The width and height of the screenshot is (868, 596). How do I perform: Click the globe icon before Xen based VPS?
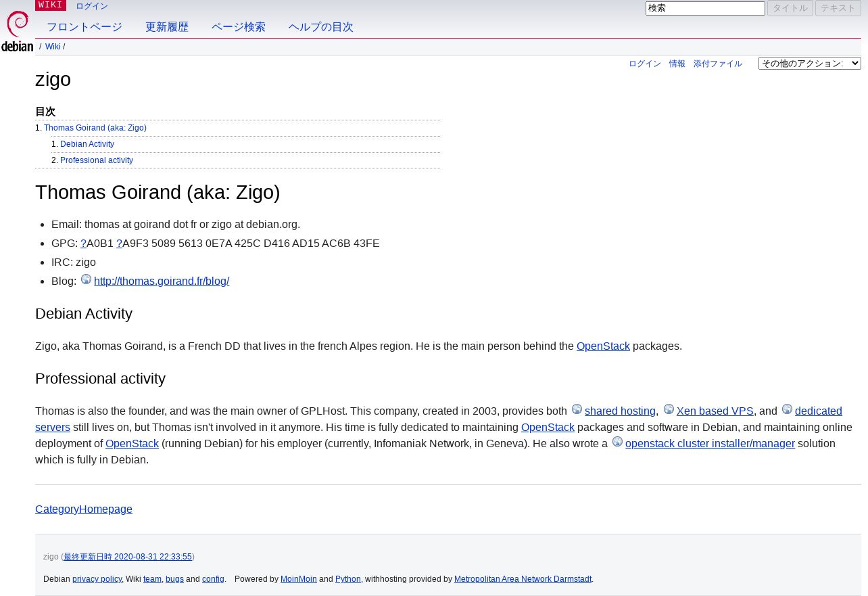pyautogui.click(x=669, y=409)
